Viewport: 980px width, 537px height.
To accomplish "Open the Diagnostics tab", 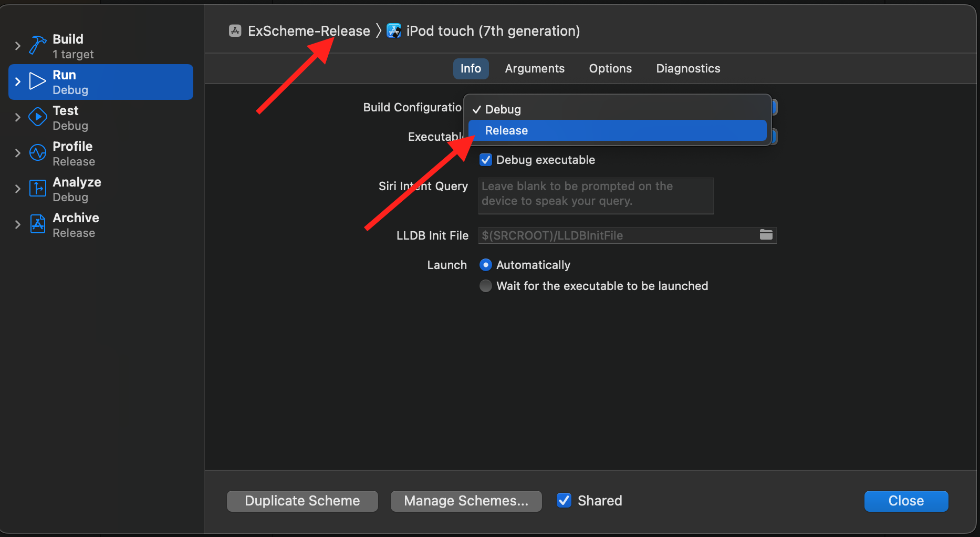I will 688,69.
